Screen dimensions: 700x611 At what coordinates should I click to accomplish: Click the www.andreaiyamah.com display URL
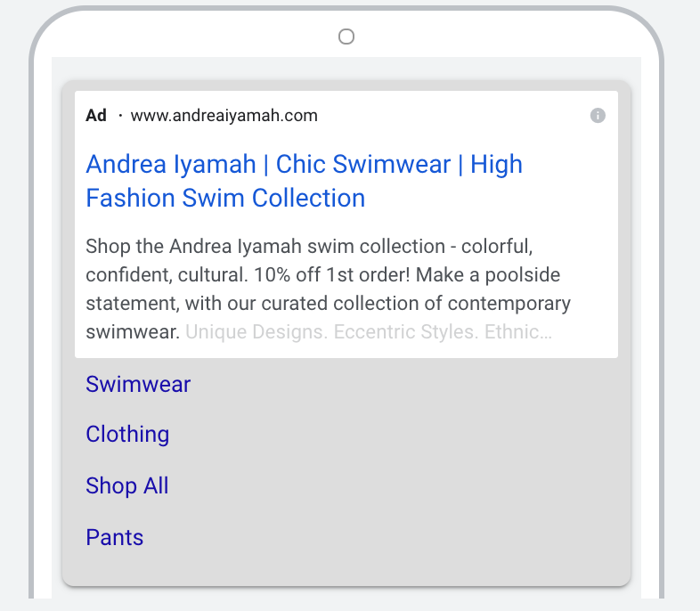point(224,116)
